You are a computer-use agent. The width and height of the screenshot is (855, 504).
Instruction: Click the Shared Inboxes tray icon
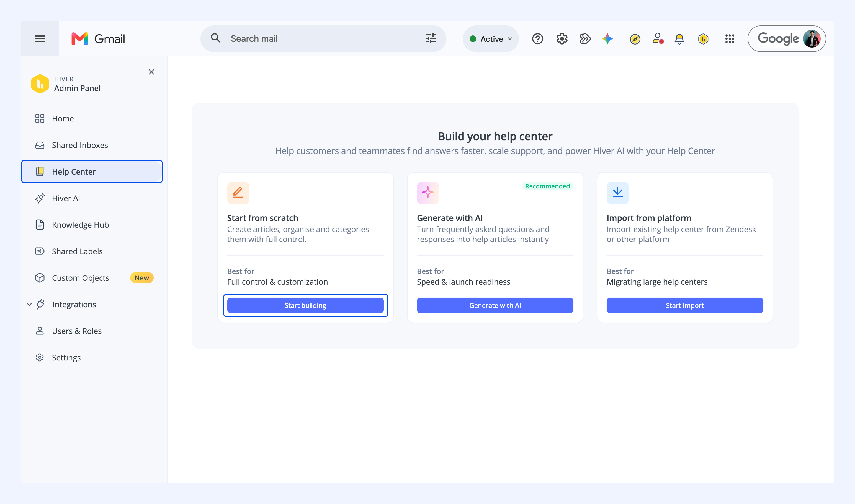[x=40, y=145]
